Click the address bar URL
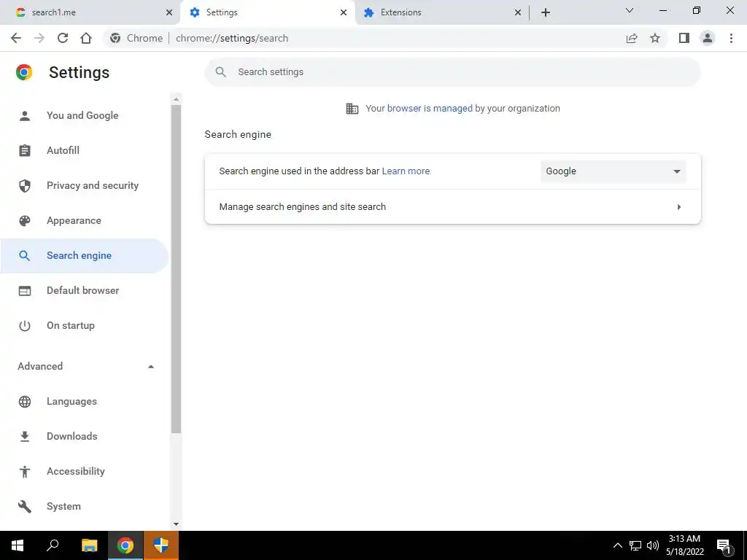Screen dimensions: 747x560 click(231, 38)
